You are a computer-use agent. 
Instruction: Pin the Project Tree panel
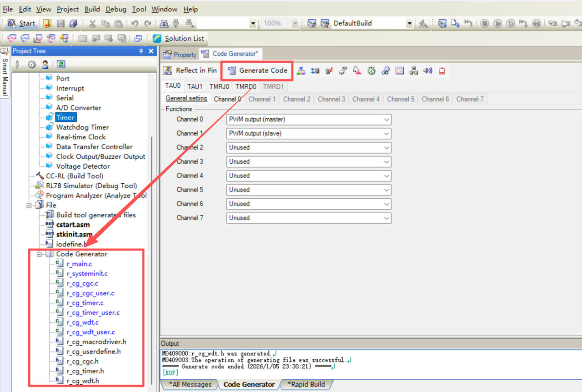141,51
